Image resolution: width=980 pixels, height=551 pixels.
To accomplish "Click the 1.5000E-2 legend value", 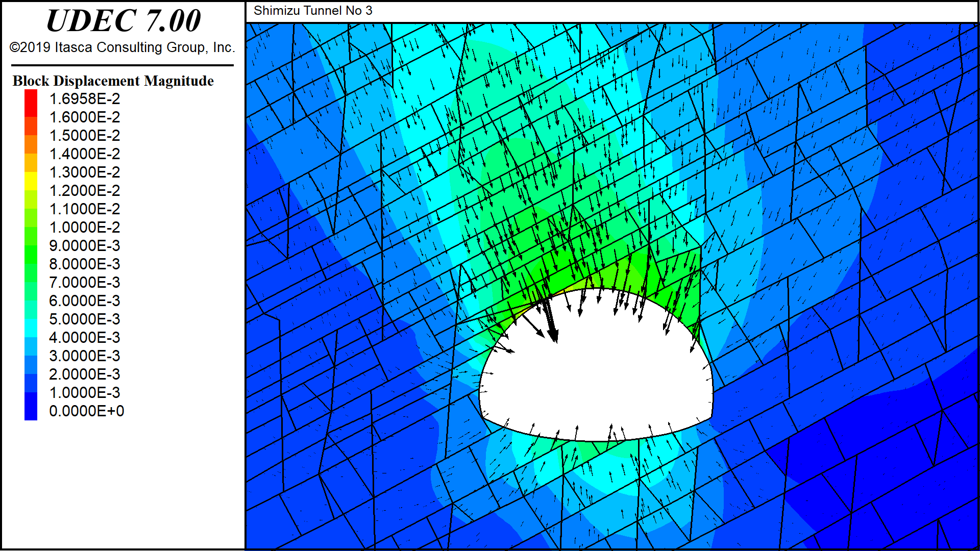I will pyautogui.click(x=85, y=136).
